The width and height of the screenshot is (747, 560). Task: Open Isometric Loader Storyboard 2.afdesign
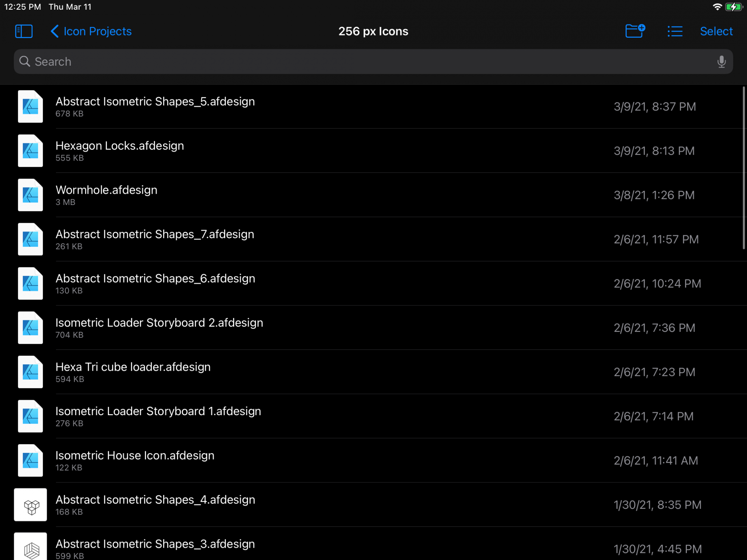coord(159,323)
